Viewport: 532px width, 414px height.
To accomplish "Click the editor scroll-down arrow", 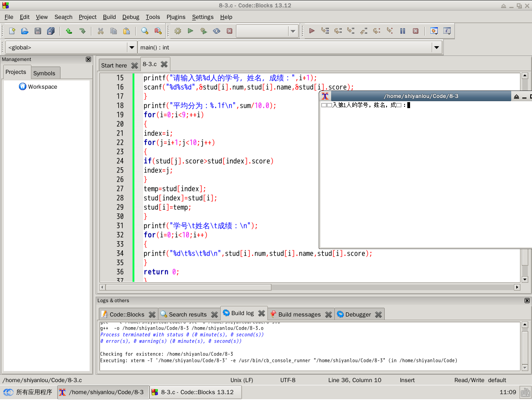I will coord(525,280).
